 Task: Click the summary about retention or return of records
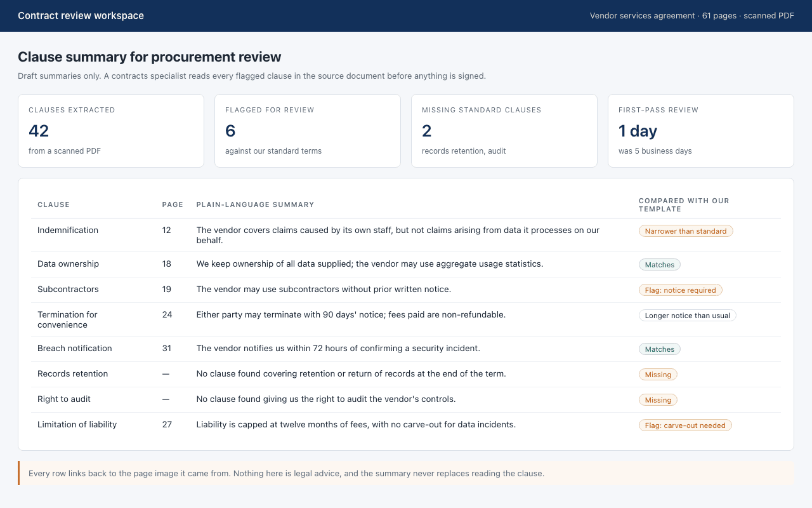pos(351,374)
